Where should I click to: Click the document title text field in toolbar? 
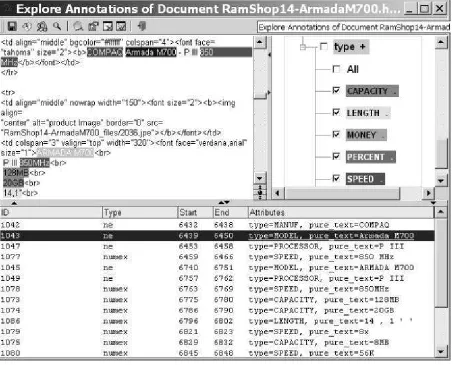pyautogui.click(x=354, y=27)
